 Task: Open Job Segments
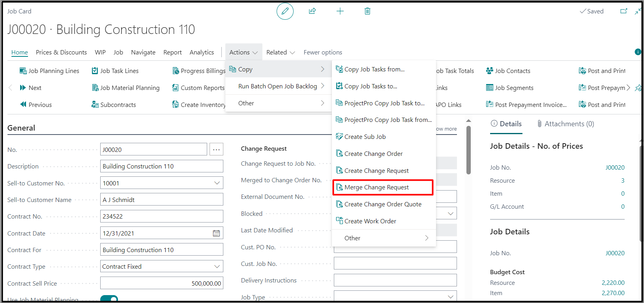point(510,88)
